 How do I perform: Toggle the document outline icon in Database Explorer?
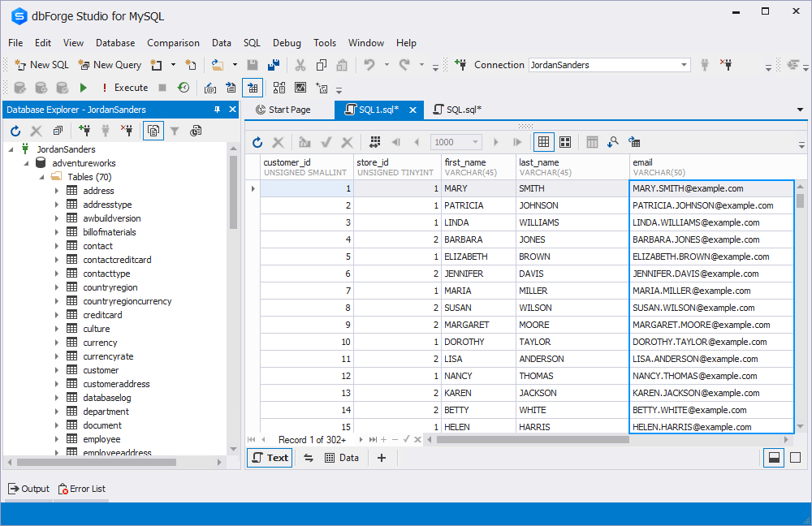(x=153, y=130)
